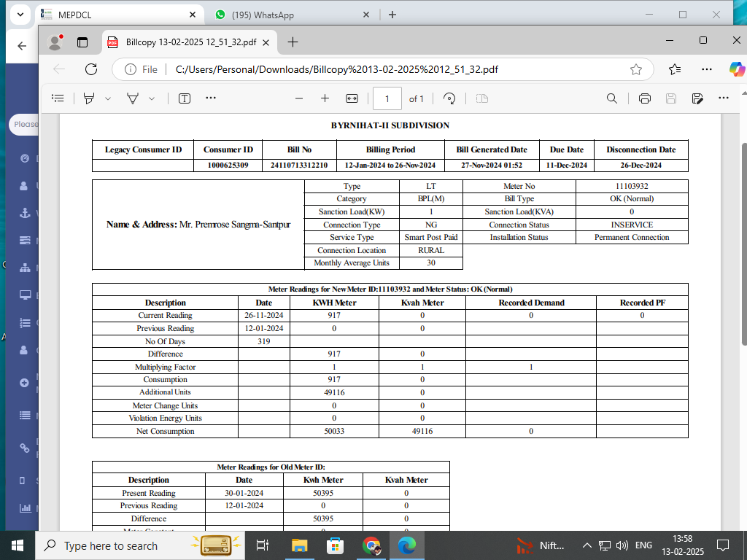Open Task View on the taskbar
The width and height of the screenshot is (747, 560).
tap(263, 545)
